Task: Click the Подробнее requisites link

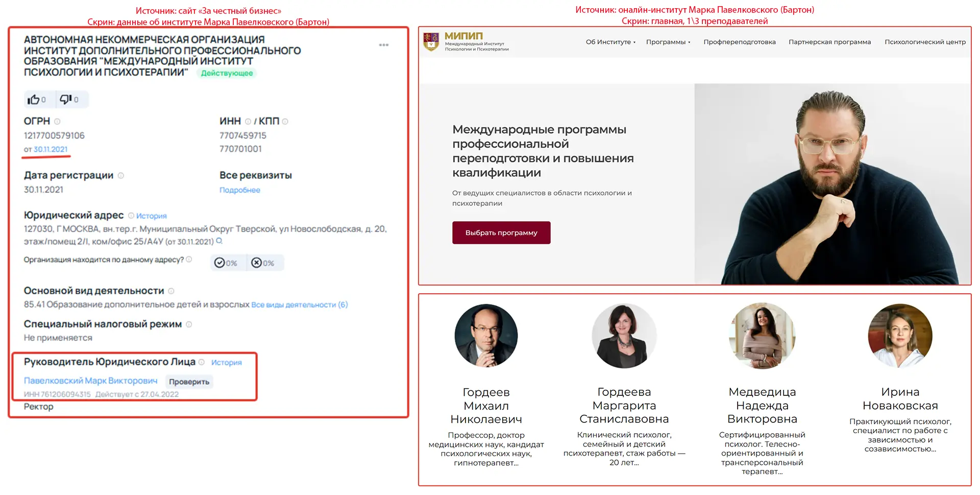Action: tap(240, 190)
